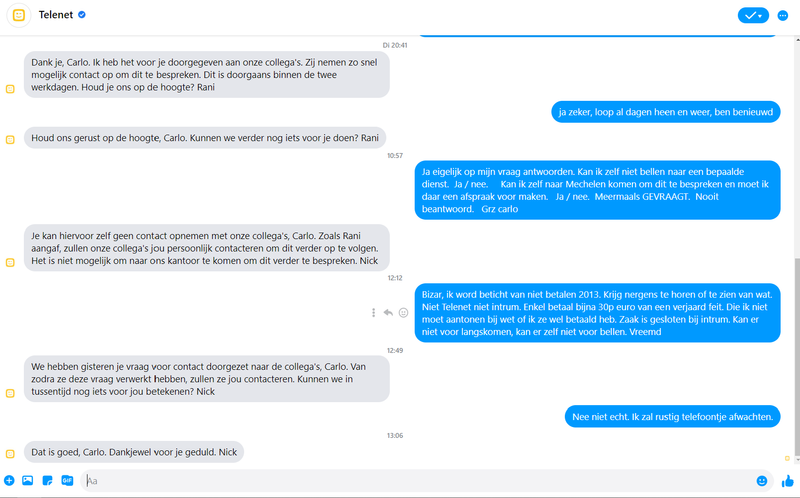This screenshot has height=498, width=800.
Task: Open more actions plus button in composer
Action: [9, 481]
